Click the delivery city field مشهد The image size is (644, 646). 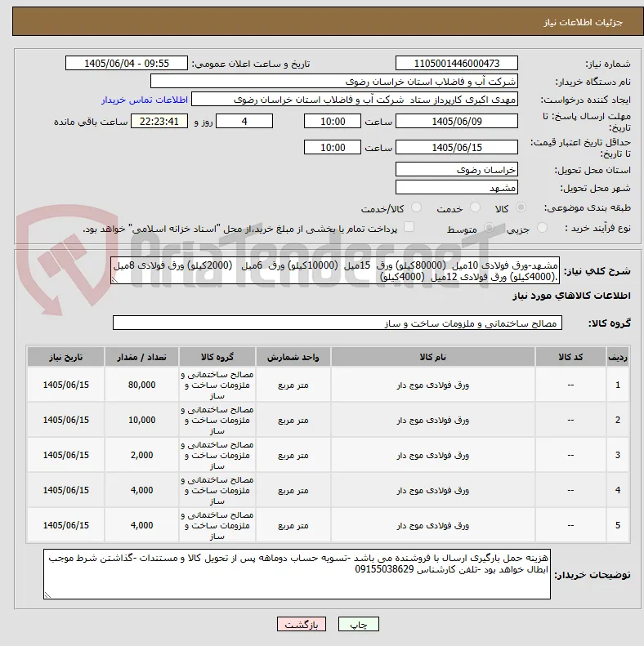tap(456, 188)
